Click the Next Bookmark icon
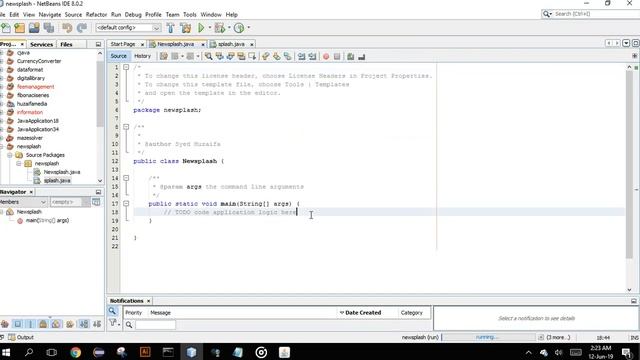The width and height of the screenshot is (640, 360). pyautogui.click(x=277, y=56)
